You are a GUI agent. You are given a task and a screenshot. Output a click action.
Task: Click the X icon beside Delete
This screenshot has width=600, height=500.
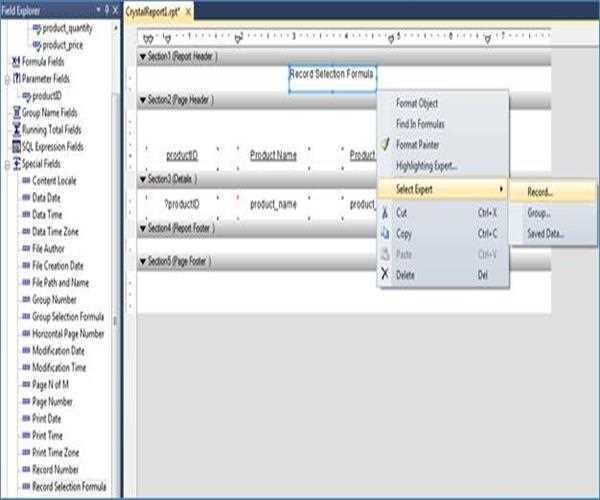coord(385,274)
